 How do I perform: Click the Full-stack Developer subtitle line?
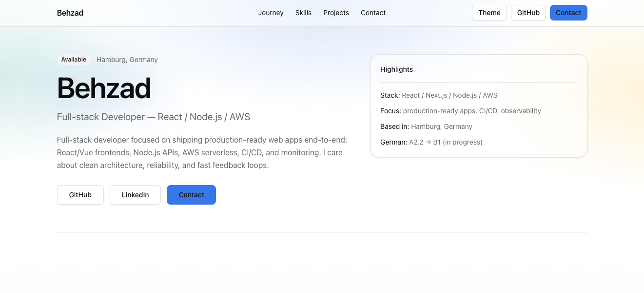(153, 117)
